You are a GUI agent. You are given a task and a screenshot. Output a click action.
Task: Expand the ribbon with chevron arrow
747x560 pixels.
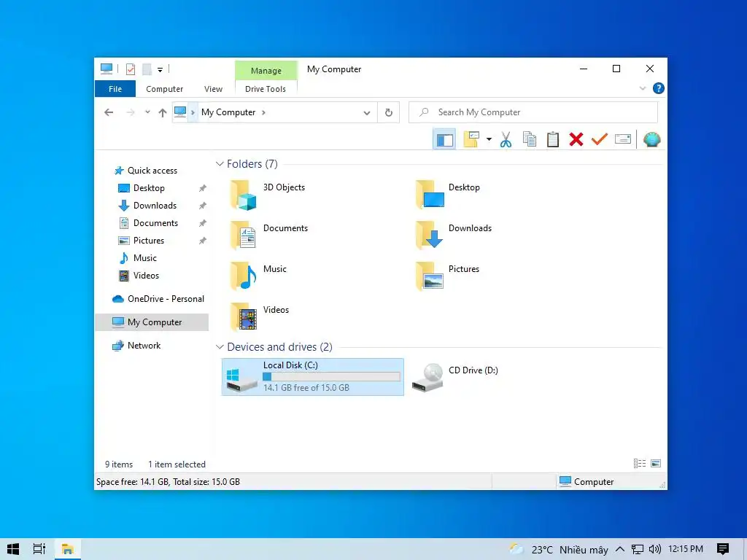pos(643,88)
